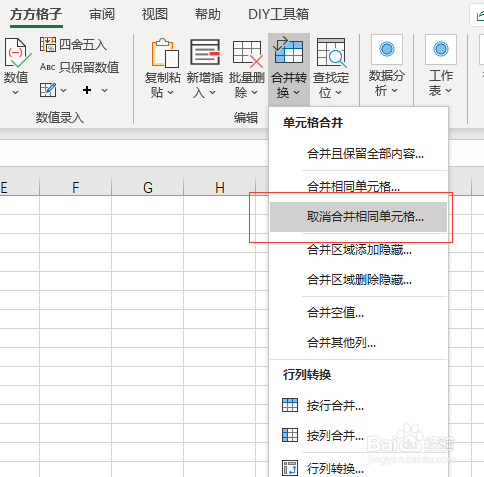Click the 合并转换 icon
This screenshot has width=484, height=477.
(x=288, y=50)
